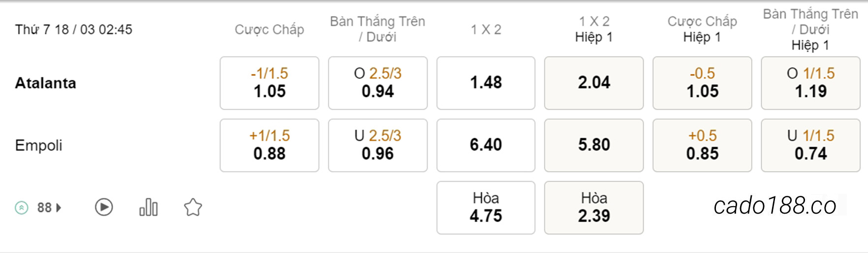Bet first-half Over 1/1.5 at 1.19

(810, 83)
